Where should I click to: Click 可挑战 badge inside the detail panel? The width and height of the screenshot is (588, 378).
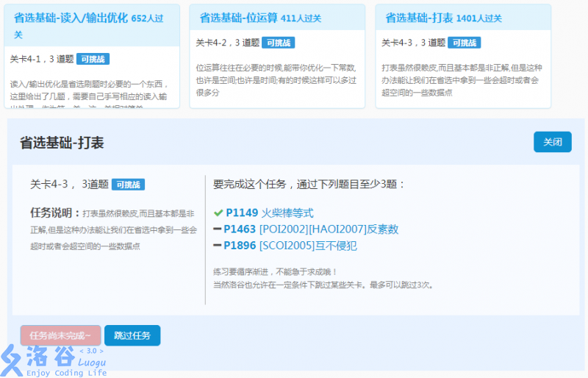click(129, 185)
